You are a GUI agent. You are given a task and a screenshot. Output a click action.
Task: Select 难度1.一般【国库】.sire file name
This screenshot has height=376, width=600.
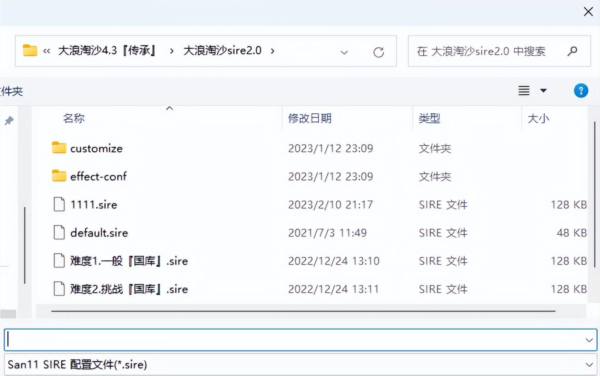pyautogui.click(x=129, y=261)
